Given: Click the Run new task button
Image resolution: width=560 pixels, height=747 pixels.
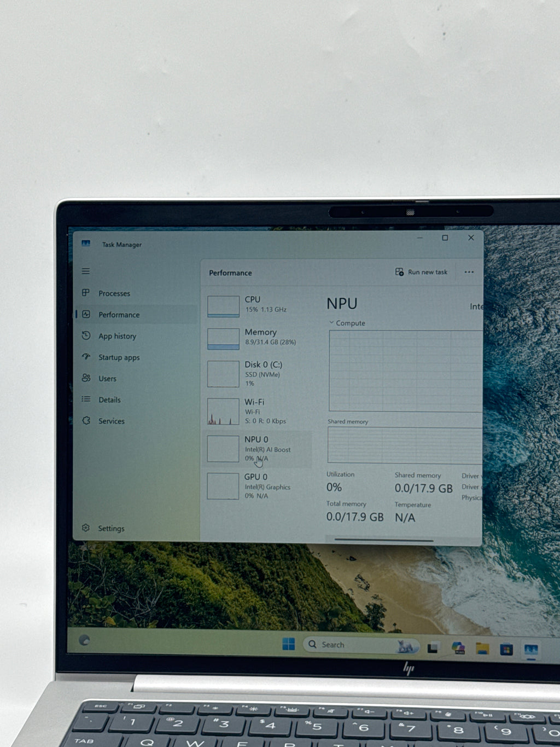Looking at the screenshot, I should pyautogui.click(x=421, y=272).
